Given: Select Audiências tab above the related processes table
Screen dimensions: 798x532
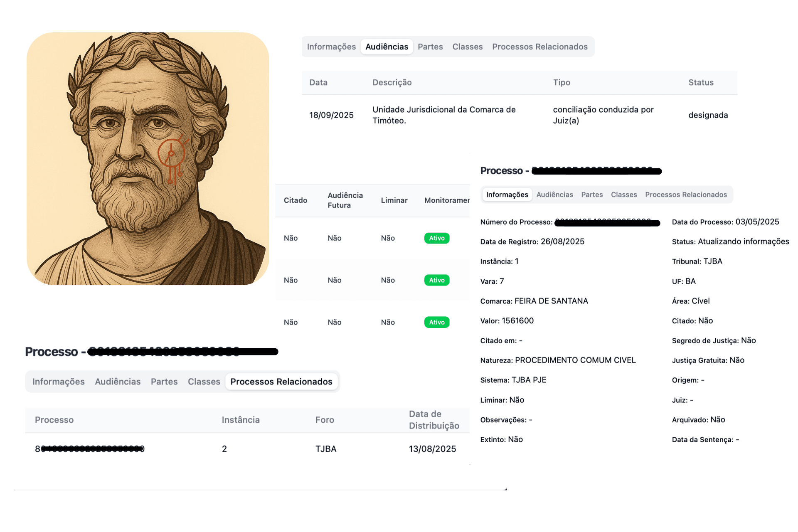Looking at the screenshot, I should (118, 382).
